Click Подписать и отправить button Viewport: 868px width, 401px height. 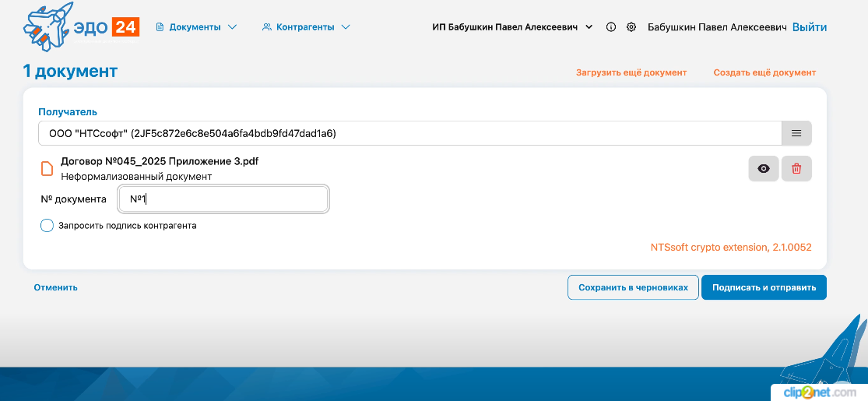[764, 287]
